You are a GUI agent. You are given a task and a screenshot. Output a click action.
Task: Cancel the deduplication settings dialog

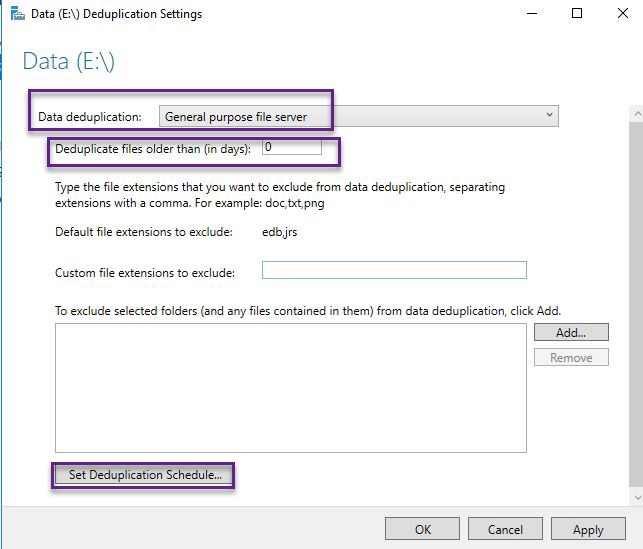tap(505, 529)
